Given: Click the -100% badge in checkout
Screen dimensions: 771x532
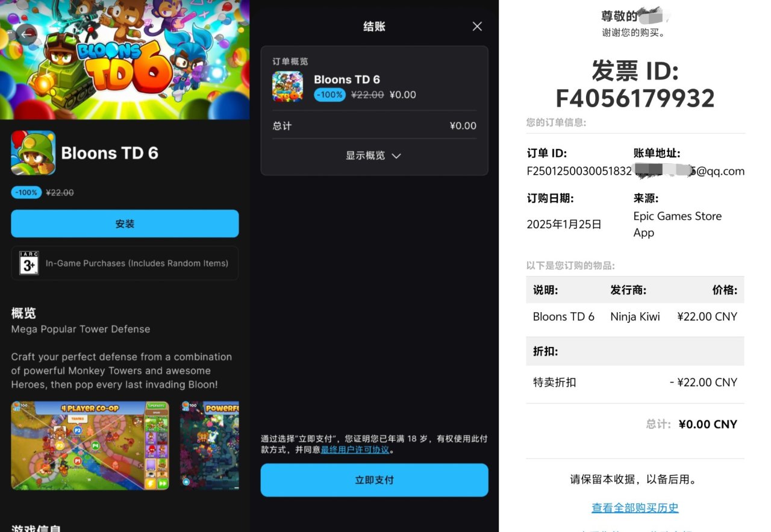Looking at the screenshot, I should [329, 95].
